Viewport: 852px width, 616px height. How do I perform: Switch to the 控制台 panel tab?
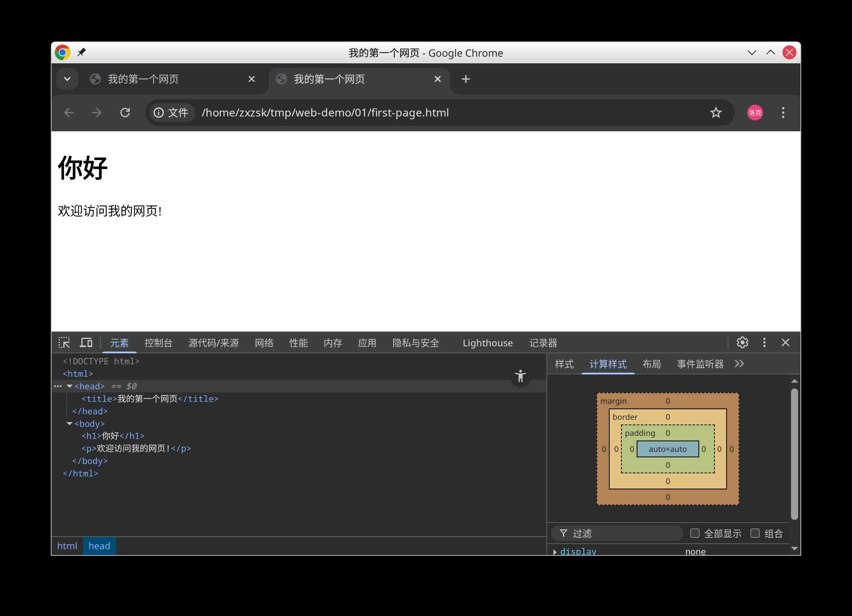158,343
